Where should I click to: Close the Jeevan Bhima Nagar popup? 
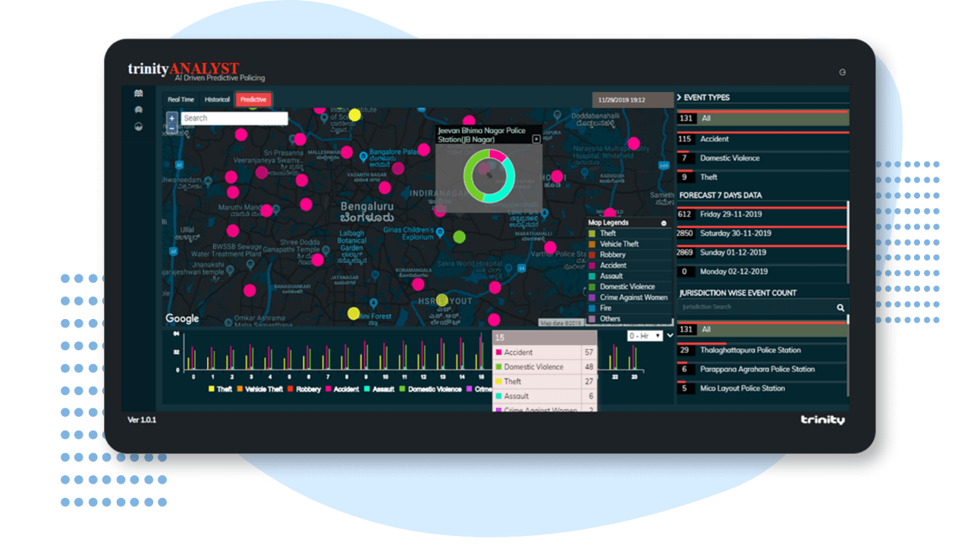tap(536, 139)
